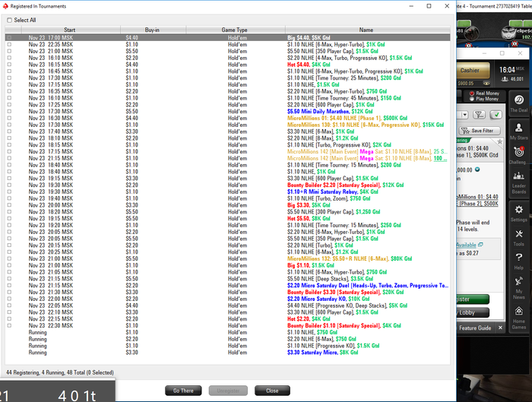The image size is (532, 402).
Task: Select running $1.10 NLHE [Progressive KO] row
Action: click(x=227, y=345)
